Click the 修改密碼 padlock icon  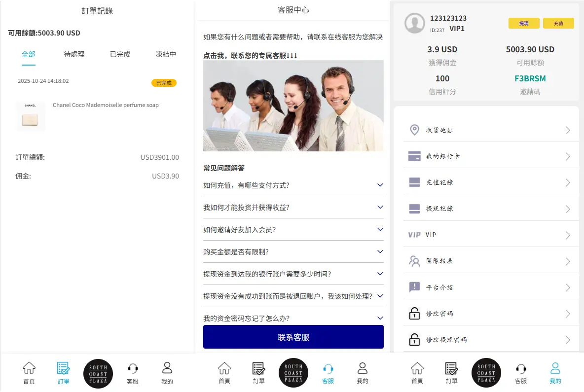[x=414, y=313]
